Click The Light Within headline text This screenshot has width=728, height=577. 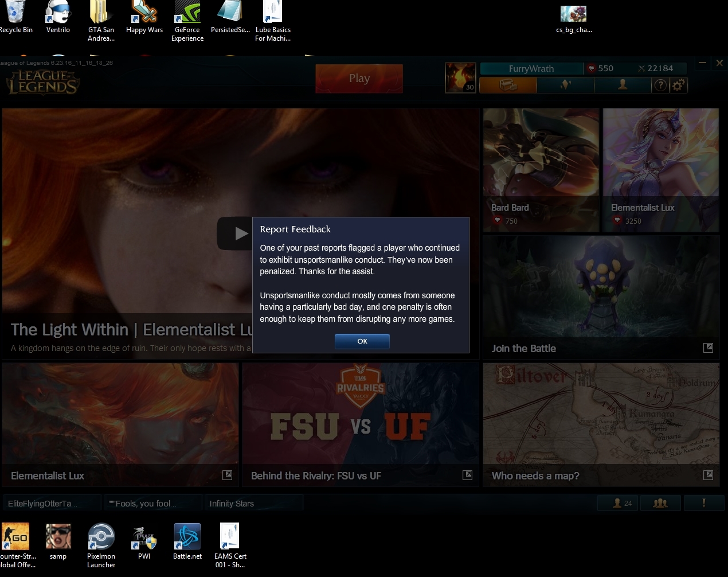pyautogui.click(x=131, y=329)
